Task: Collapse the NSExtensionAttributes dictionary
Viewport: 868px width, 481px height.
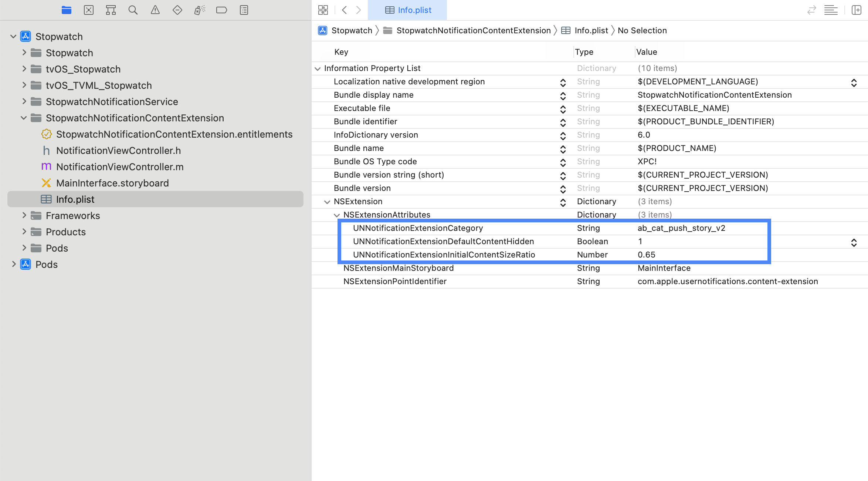Action: pos(337,215)
